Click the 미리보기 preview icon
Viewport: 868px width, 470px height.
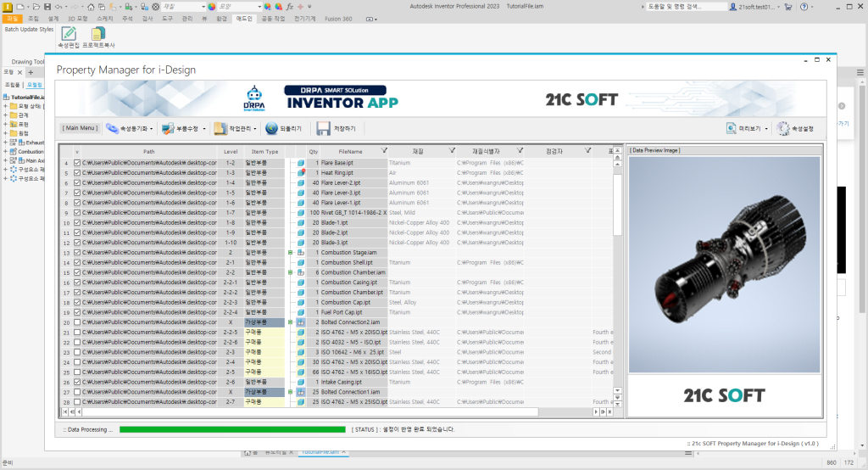tap(732, 129)
